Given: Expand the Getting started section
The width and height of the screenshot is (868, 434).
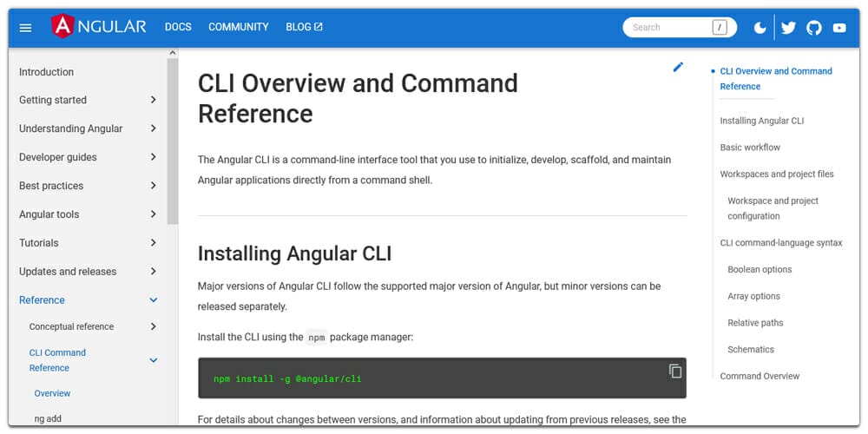Looking at the screenshot, I should pyautogui.click(x=89, y=100).
